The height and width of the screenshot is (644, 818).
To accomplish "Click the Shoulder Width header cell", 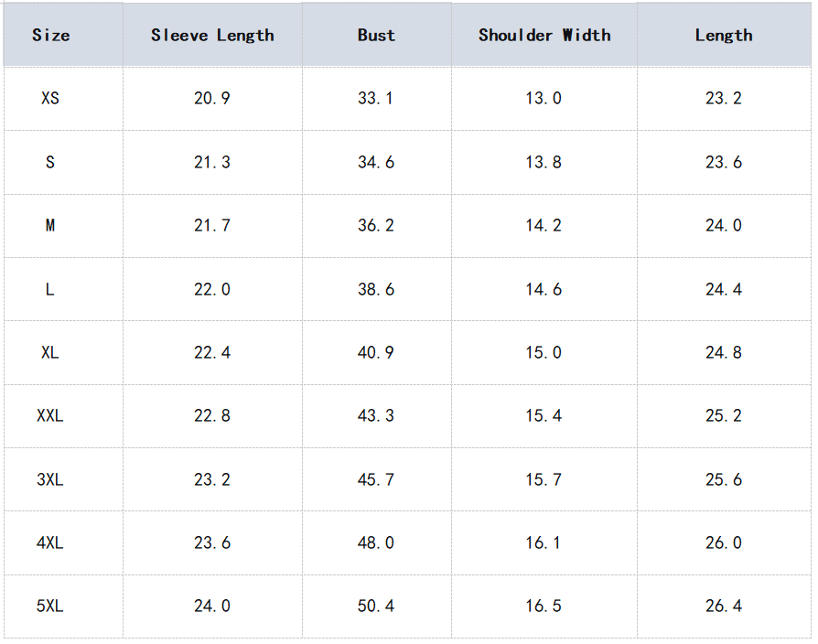I will [x=544, y=36].
